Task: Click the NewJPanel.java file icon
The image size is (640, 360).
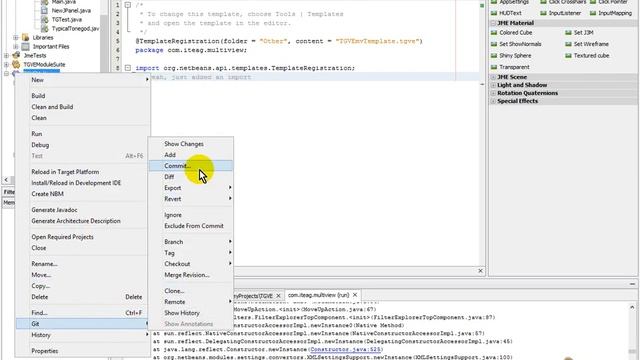Action: tap(44, 11)
